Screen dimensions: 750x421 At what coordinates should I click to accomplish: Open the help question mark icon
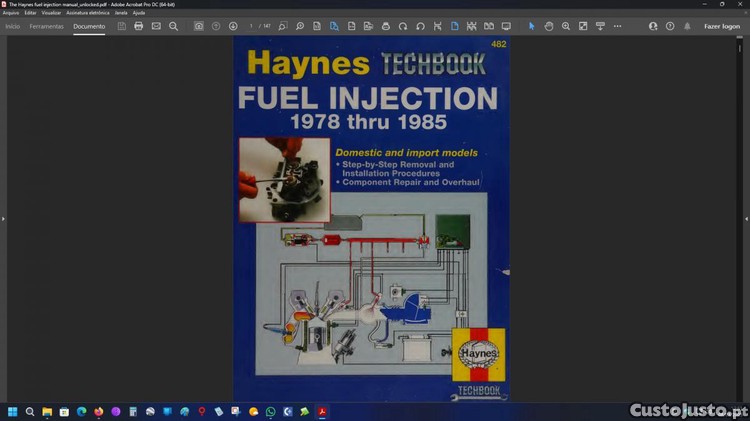670,26
